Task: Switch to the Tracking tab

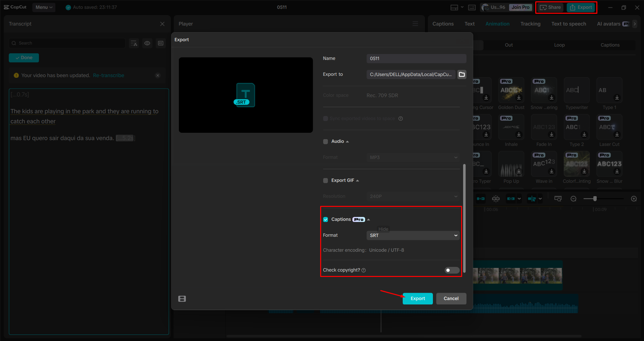Action: point(530,23)
